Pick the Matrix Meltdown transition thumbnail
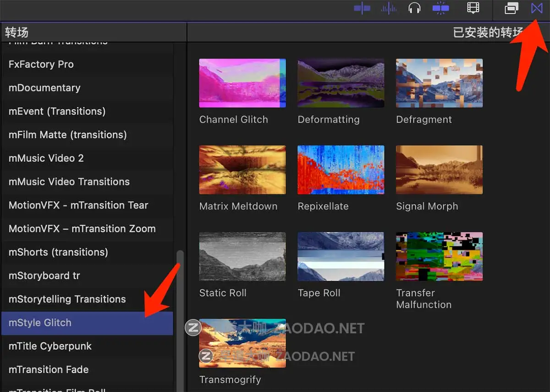This screenshot has width=550, height=392. tap(242, 170)
